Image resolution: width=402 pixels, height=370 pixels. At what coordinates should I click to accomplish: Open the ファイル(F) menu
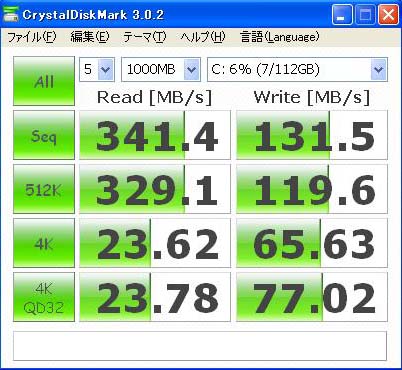coord(32,37)
